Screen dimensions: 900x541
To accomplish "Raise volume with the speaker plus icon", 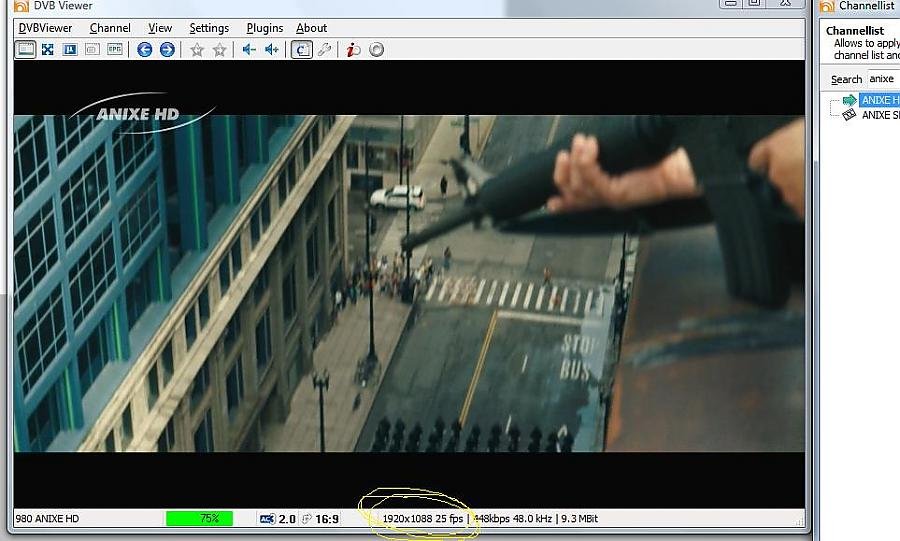I will [271, 49].
